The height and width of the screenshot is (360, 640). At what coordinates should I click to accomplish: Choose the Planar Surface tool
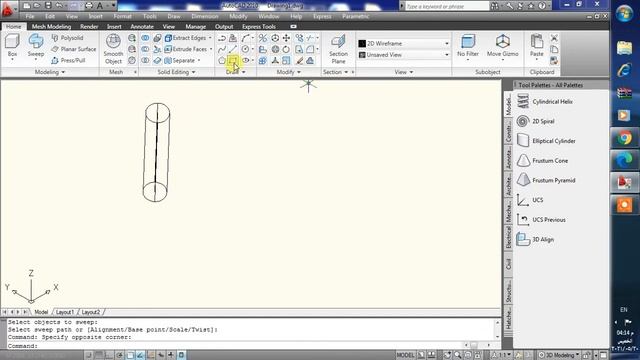pos(74,49)
